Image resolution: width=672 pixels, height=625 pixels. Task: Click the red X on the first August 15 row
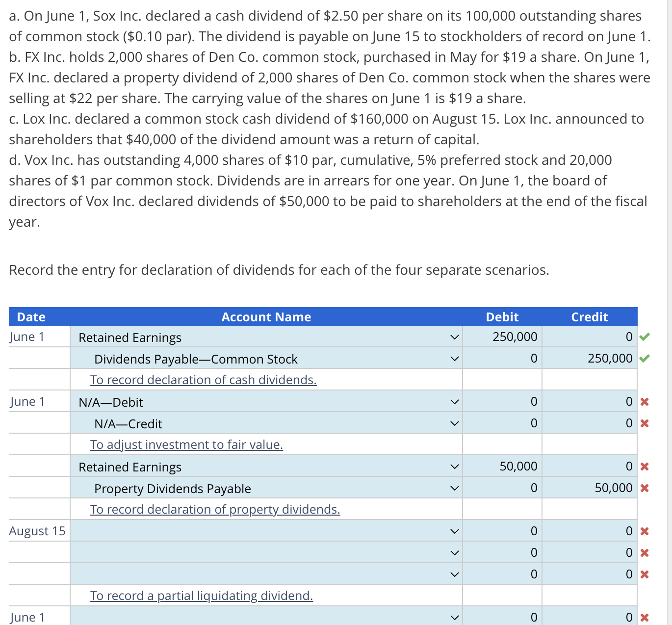coord(644,531)
